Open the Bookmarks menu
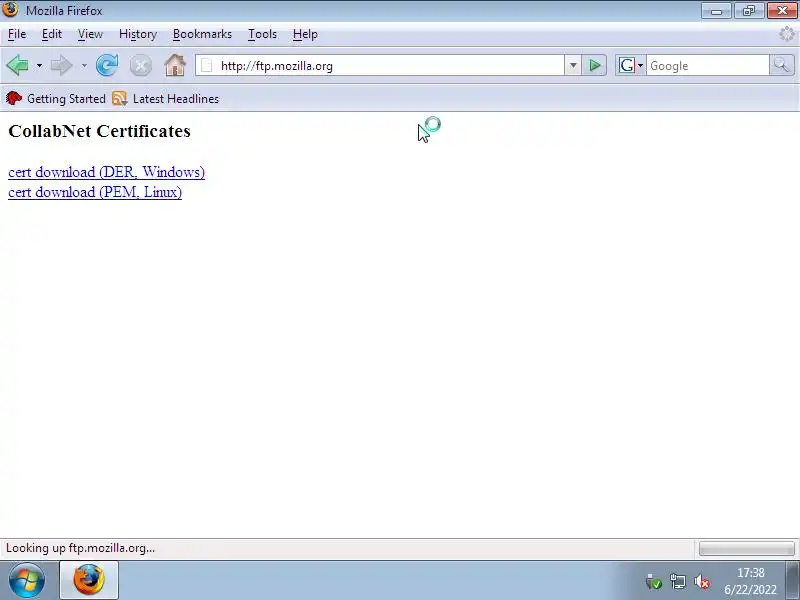Screen dimensions: 800x600 point(202,34)
